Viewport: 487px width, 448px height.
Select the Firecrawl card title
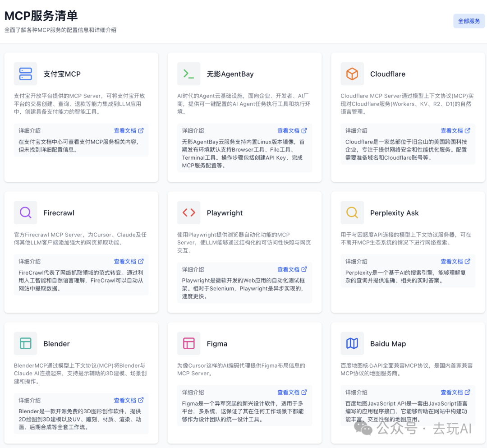(59, 213)
